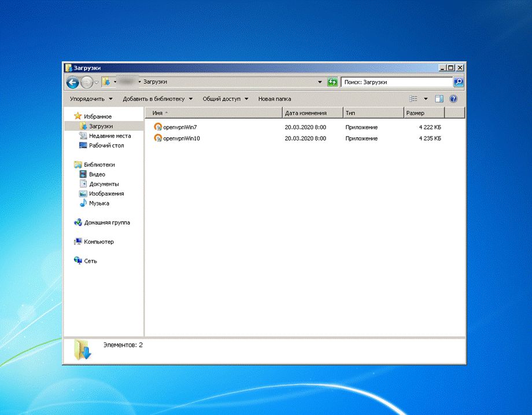Open the Видео library
The width and height of the screenshot is (532, 415).
click(x=97, y=174)
